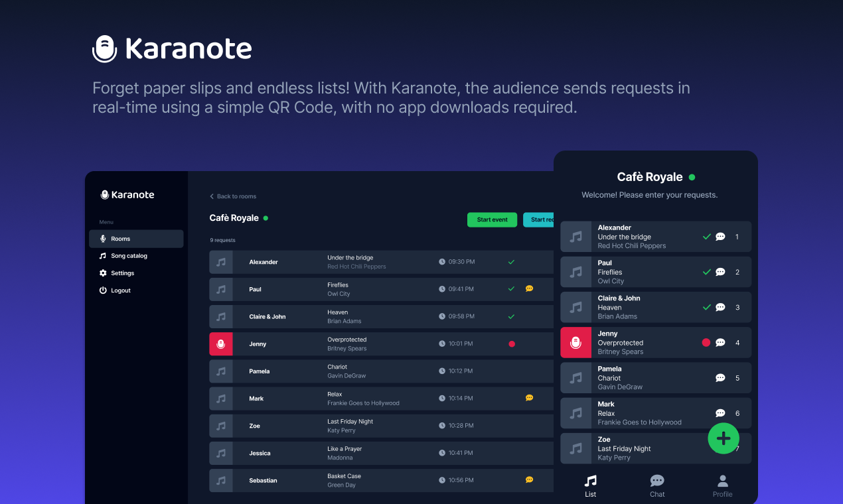The image size is (843, 504).
Task: Click the green checkmark in Paul's desktop row
Action: point(511,289)
